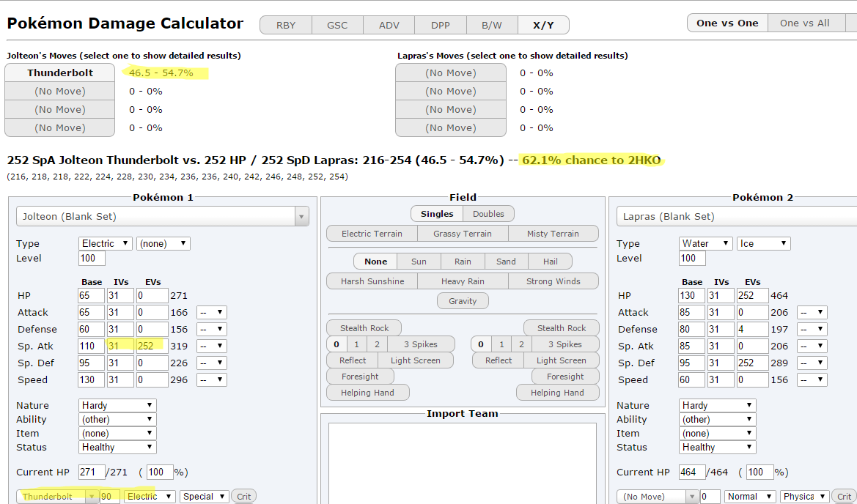Open Jolteon's Ability dropdown
The height and width of the screenshot is (504, 857).
[117, 419]
